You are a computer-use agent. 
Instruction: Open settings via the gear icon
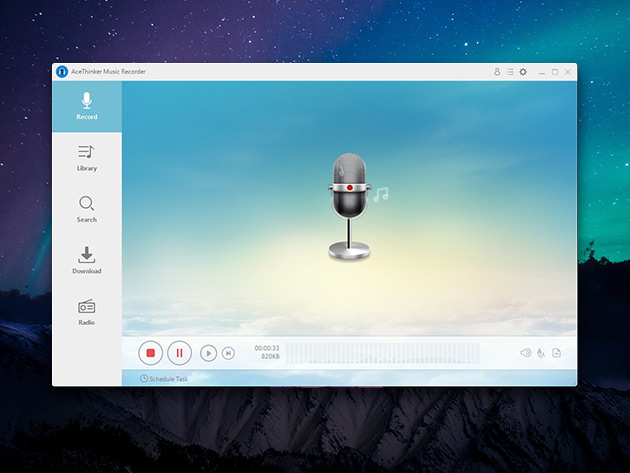click(x=523, y=72)
